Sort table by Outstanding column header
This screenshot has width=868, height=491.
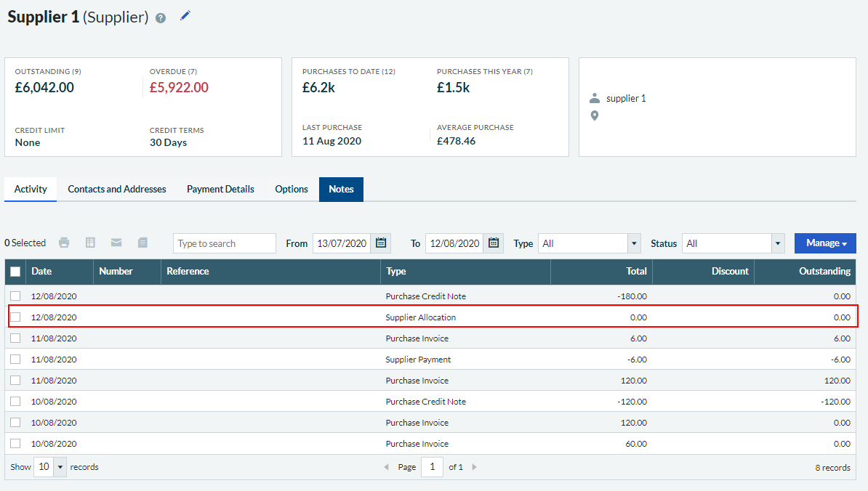(824, 272)
